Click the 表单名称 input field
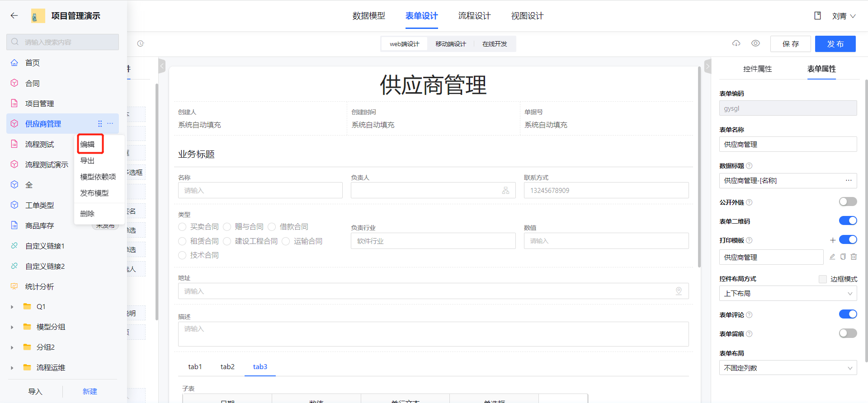 [x=788, y=144]
